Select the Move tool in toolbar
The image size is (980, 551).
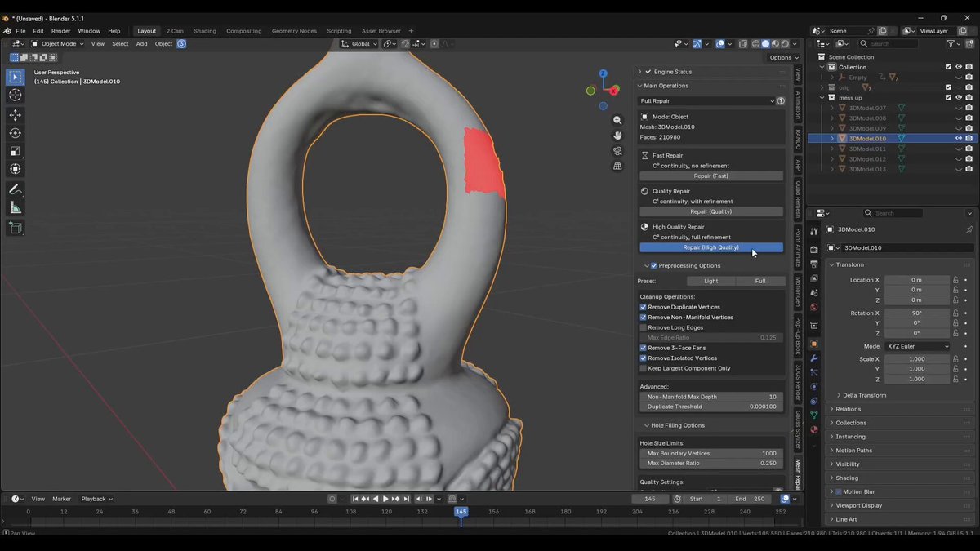pyautogui.click(x=16, y=115)
